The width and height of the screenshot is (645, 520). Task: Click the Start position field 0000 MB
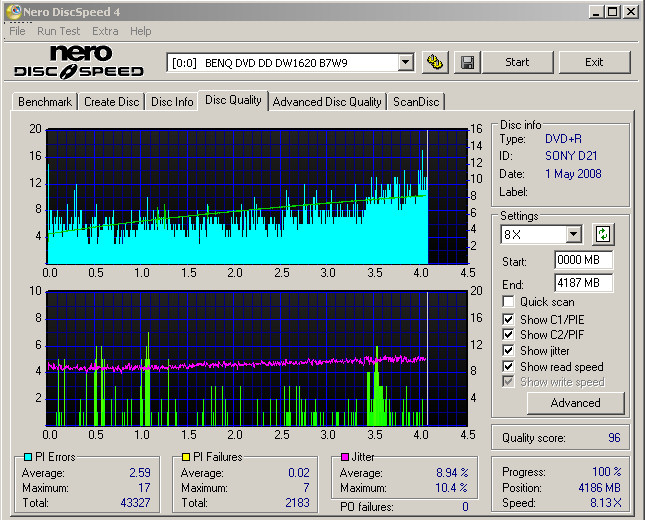(583, 260)
